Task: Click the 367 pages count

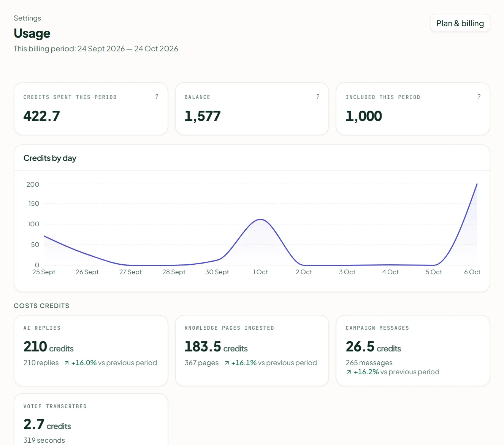Action: [x=201, y=363]
